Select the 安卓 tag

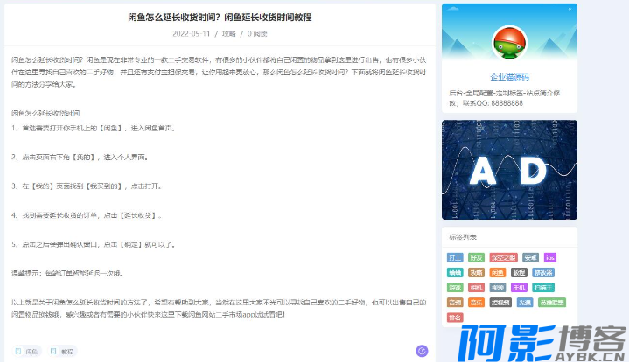click(530, 257)
